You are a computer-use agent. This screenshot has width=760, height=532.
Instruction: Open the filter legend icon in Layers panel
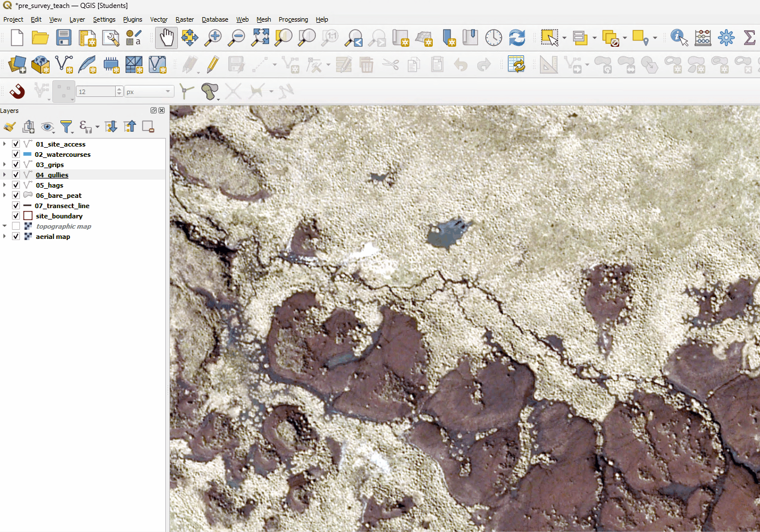pyautogui.click(x=66, y=127)
